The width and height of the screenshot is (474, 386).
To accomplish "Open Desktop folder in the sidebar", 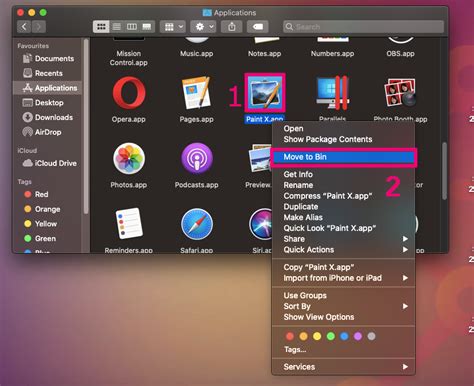I will click(x=48, y=103).
